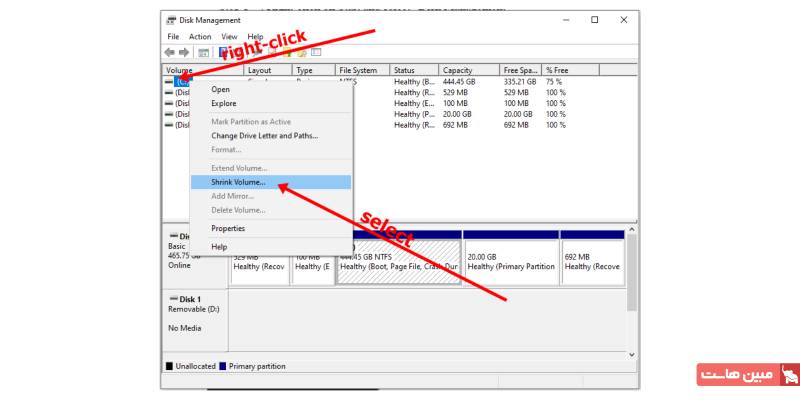800x400 pixels.
Task: Select the 444.45 GB NTFS partition block
Action: pos(399,262)
